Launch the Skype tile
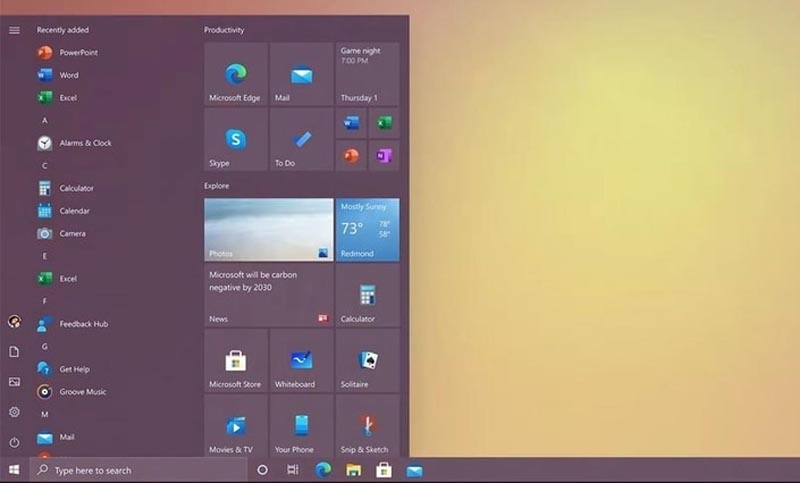This screenshot has width=800, height=483. [236, 139]
